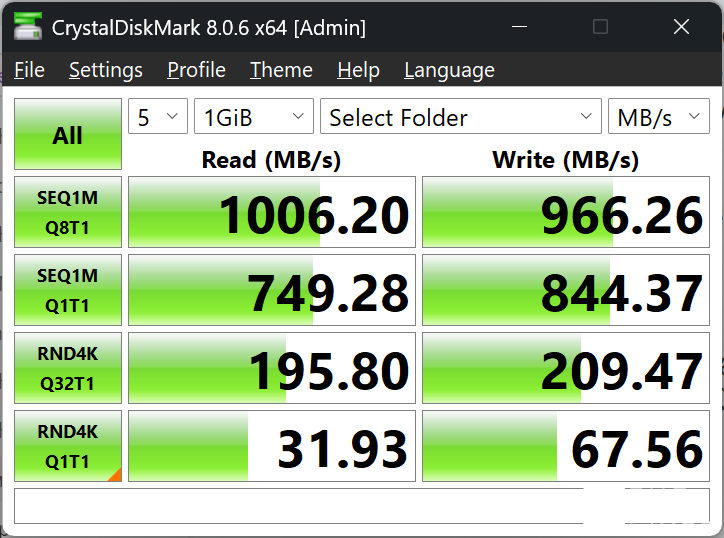
Task: Click the 1006.20 sequential read result
Action: click(x=272, y=212)
